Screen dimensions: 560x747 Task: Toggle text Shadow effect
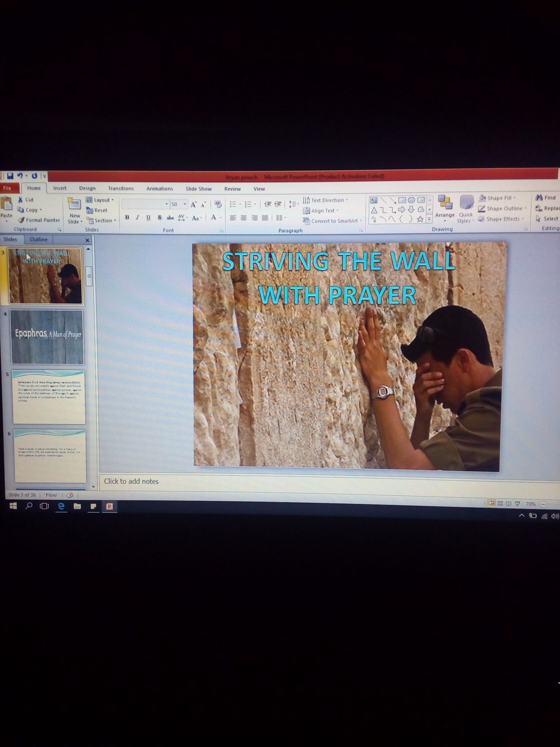pyautogui.click(x=159, y=217)
